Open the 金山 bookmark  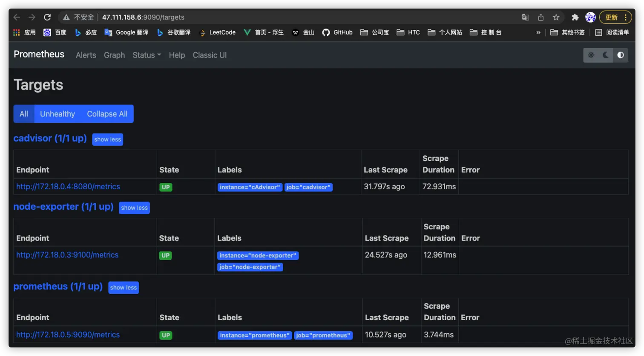[303, 32]
